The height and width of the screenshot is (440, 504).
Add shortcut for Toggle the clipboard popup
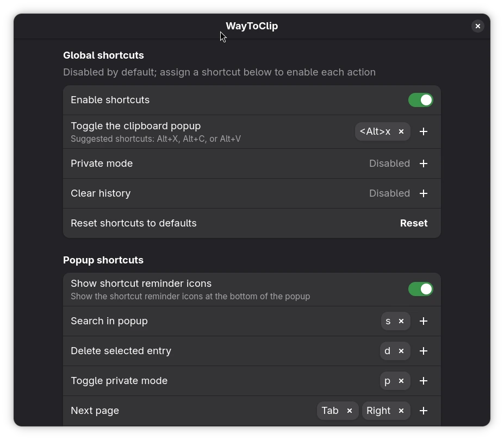tap(424, 131)
